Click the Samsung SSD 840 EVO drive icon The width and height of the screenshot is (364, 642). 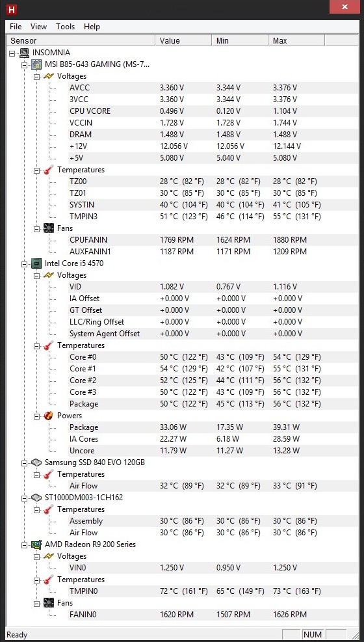click(x=37, y=462)
